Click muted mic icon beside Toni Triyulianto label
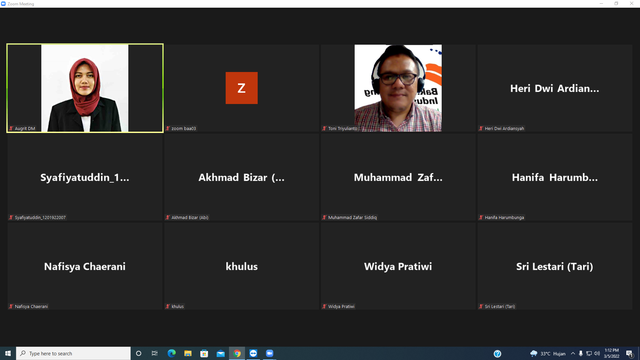 point(324,128)
